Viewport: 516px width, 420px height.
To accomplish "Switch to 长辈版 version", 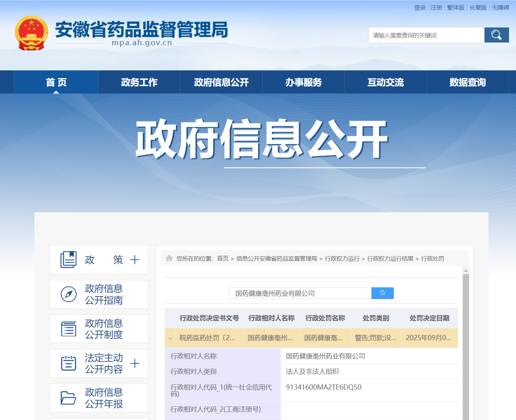I will pos(478,8).
